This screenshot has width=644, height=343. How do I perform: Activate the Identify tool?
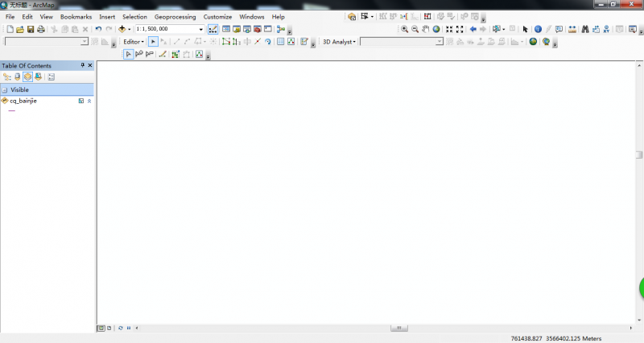[538, 29]
